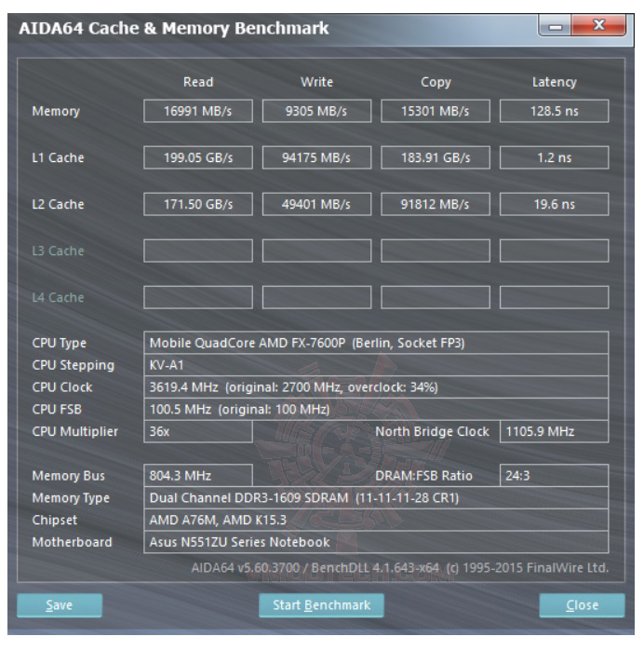Click the empty L4 Cache Copy field
Screen dimensions: 644x650
[x=436, y=297]
